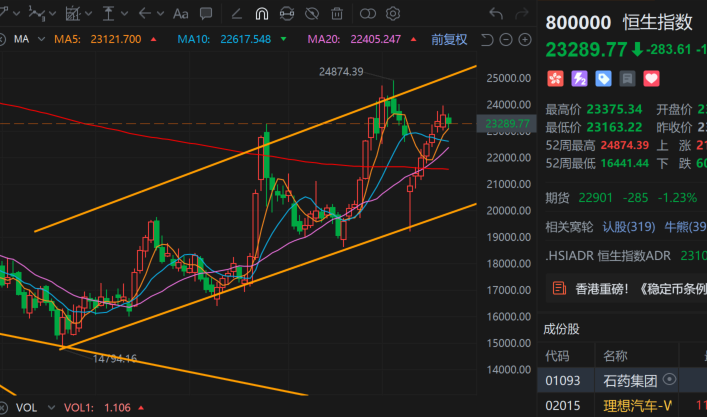Click the undo arrow in the toolbar

(497, 14)
